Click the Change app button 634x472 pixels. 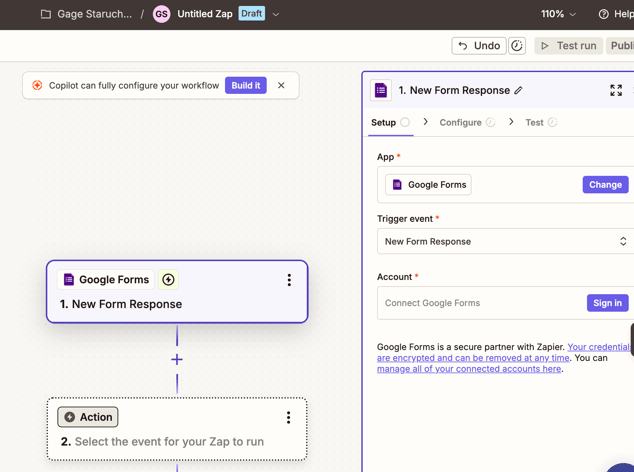pyautogui.click(x=605, y=185)
